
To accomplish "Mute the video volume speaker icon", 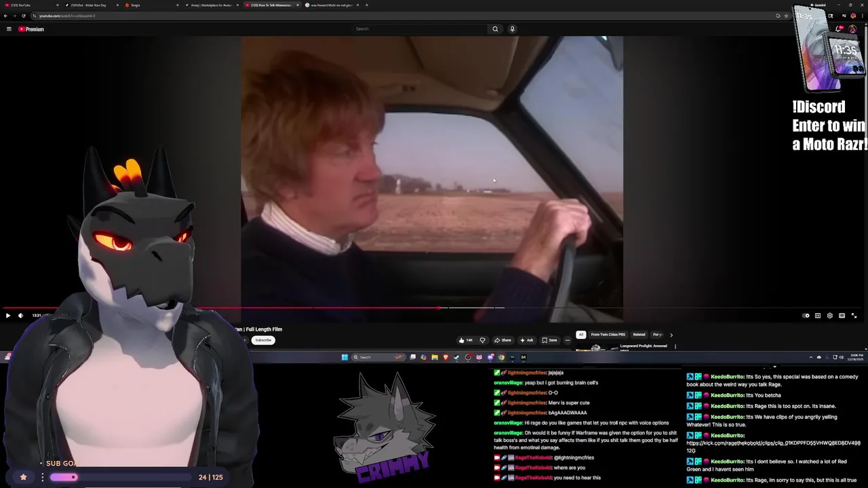I will coord(20,315).
